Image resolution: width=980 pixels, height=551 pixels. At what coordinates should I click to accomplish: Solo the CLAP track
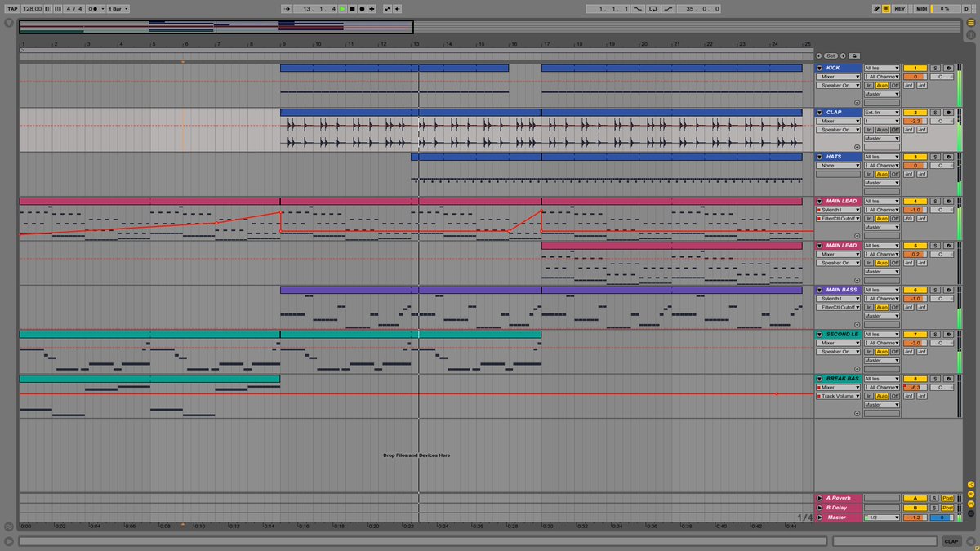pos(933,112)
